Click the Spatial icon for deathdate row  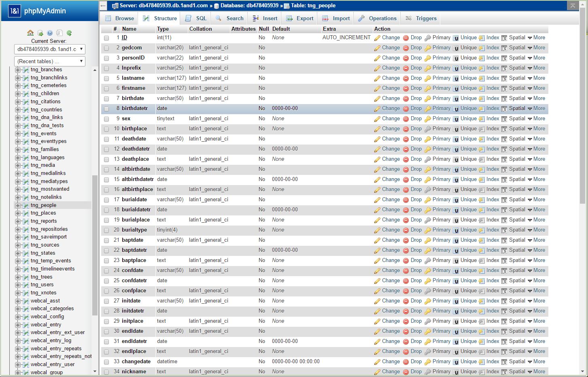tap(504, 139)
